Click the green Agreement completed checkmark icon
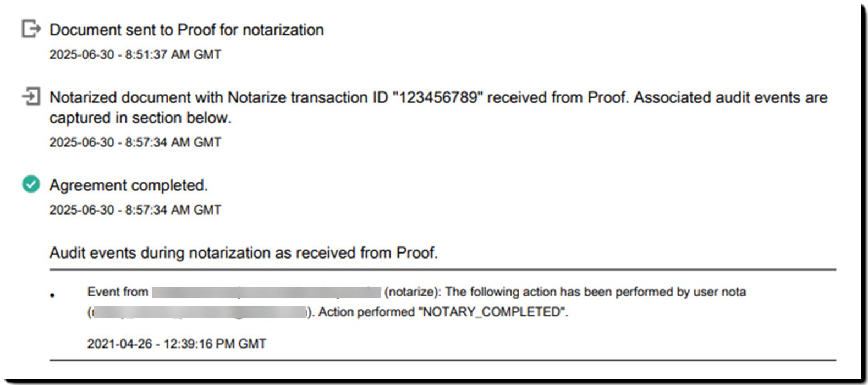 [31, 184]
